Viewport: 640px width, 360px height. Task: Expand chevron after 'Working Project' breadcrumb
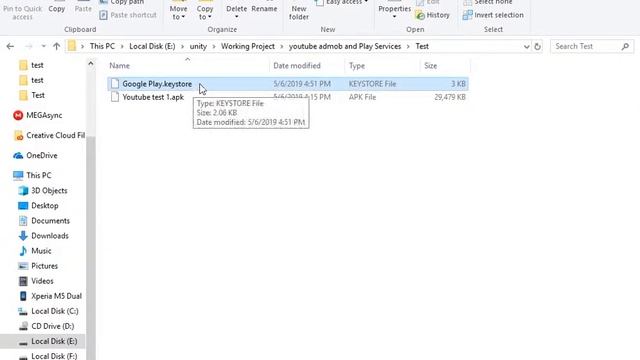pyautogui.click(x=282, y=47)
